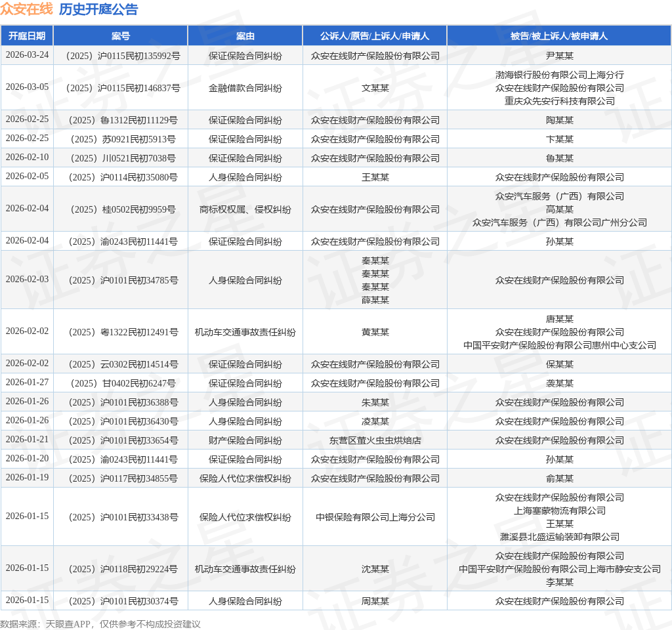Select case number 云0302民初14514号
The image size is (672, 630).
[123, 364]
